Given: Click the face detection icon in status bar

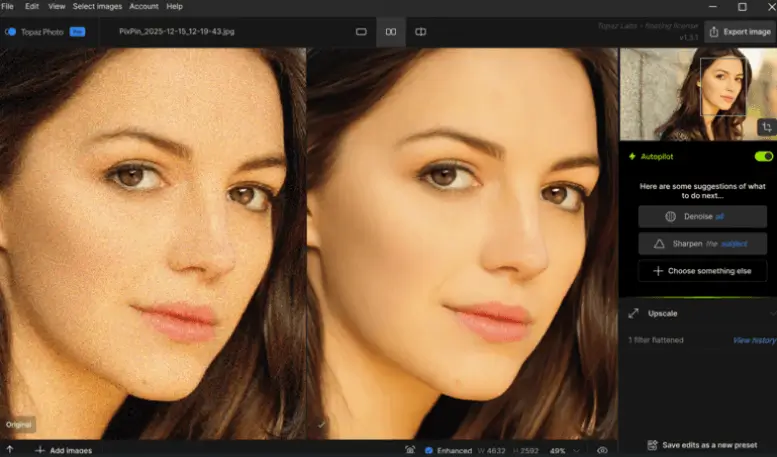Looking at the screenshot, I should pyautogui.click(x=410, y=450).
